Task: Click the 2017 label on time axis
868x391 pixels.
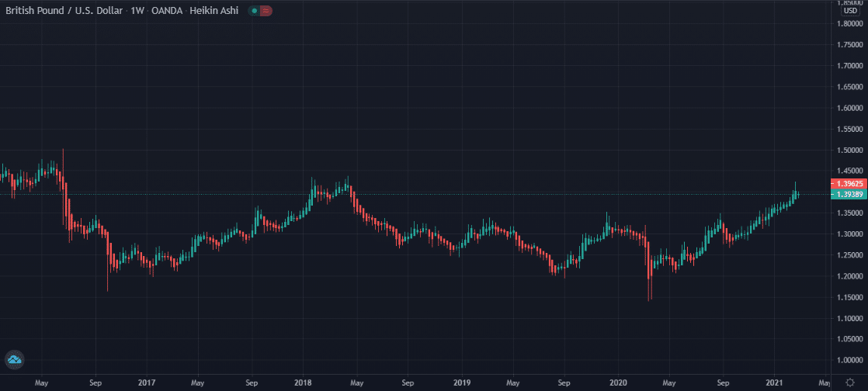Action: pyautogui.click(x=145, y=383)
